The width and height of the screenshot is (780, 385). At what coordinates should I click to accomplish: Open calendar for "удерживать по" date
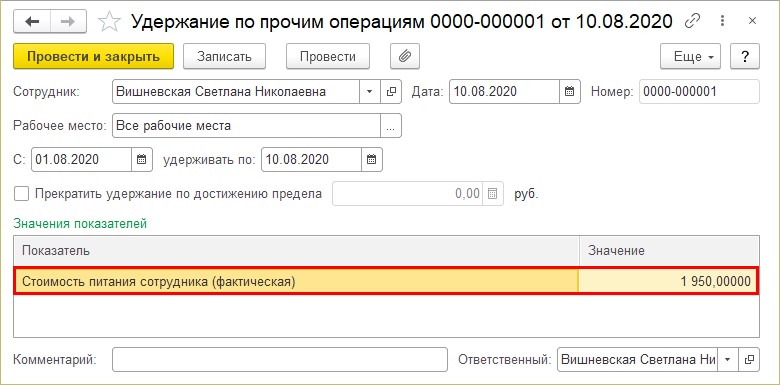(372, 160)
